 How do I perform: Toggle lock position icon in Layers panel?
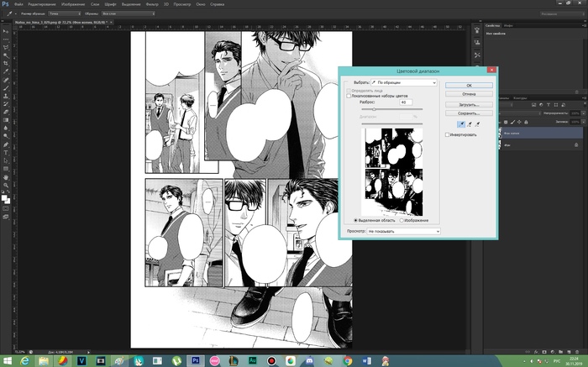(x=519, y=123)
